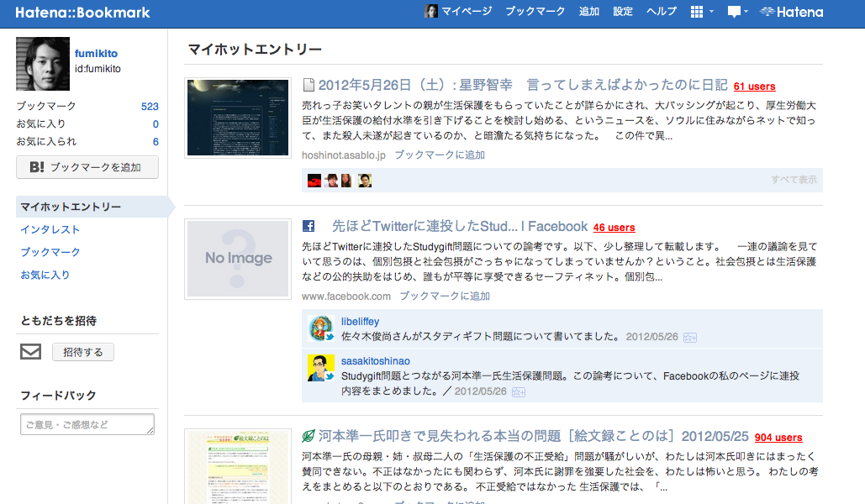
Task: Select インタレスト in the left sidebar
Action: click(x=50, y=229)
